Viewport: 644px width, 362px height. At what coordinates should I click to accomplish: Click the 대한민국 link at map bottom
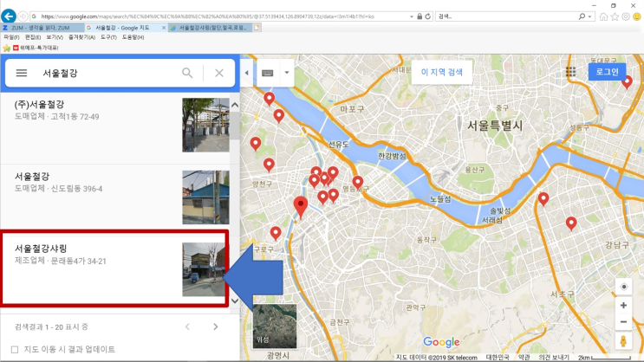[x=498, y=358]
